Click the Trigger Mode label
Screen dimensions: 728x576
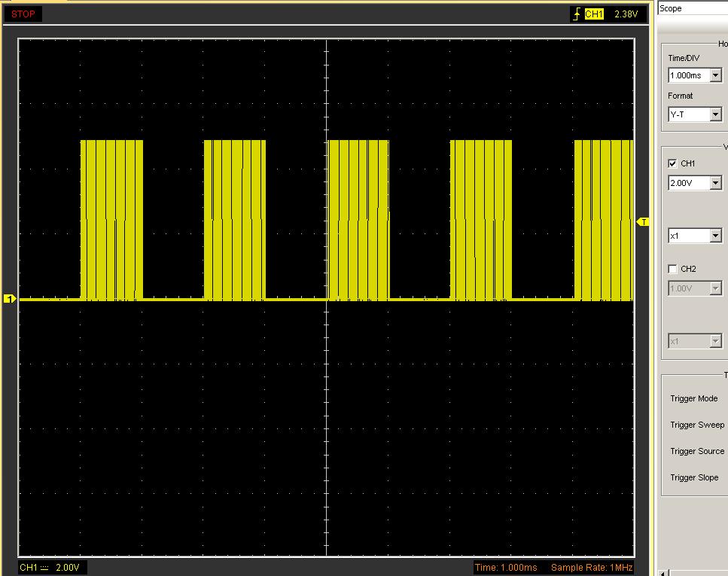[x=693, y=398]
